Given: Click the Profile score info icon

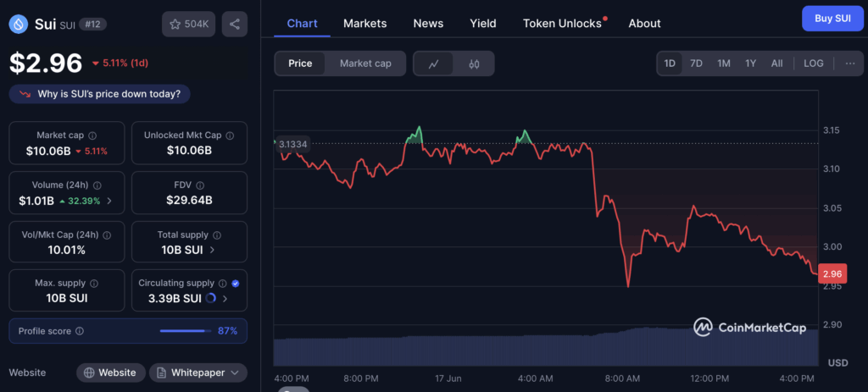Looking at the screenshot, I should (x=80, y=331).
